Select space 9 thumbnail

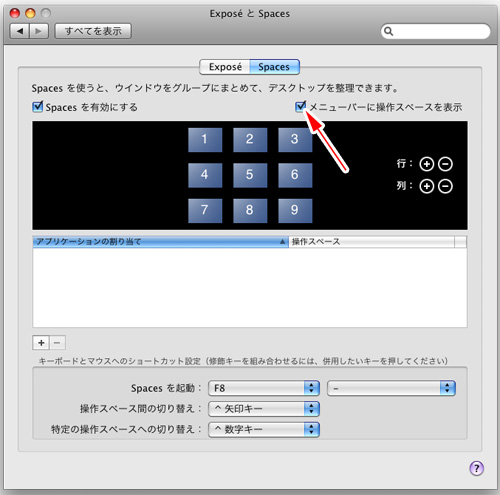pos(295,211)
